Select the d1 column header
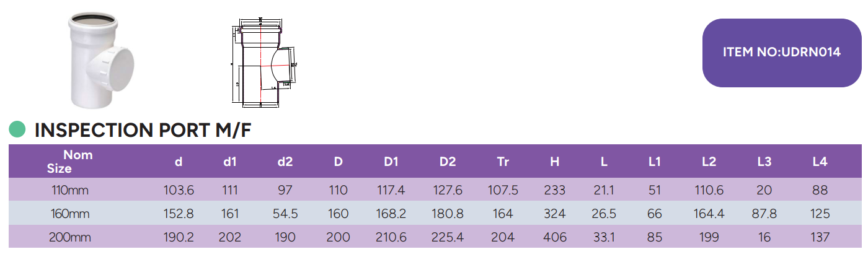The height and width of the screenshot is (257, 868). click(230, 162)
